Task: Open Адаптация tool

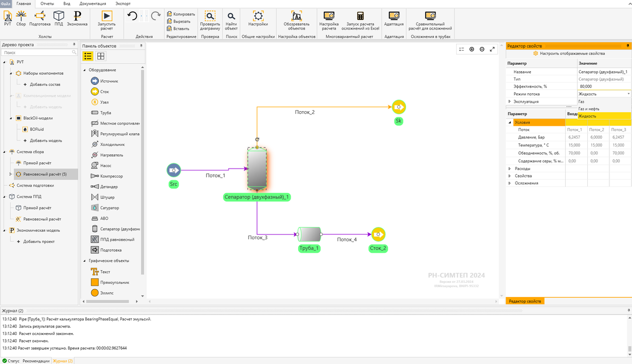Action: coord(394,18)
